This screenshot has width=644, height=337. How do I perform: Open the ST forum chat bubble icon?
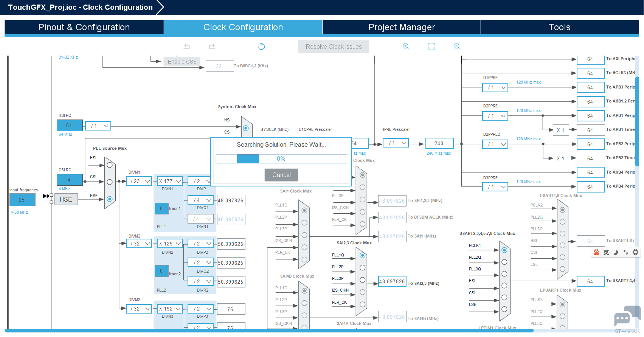(x=627, y=316)
